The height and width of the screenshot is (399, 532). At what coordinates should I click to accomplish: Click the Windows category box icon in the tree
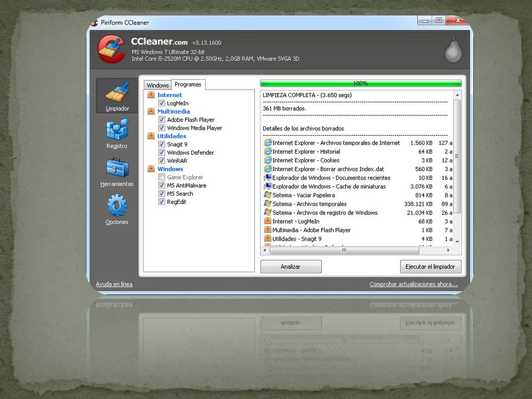coord(151,169)
